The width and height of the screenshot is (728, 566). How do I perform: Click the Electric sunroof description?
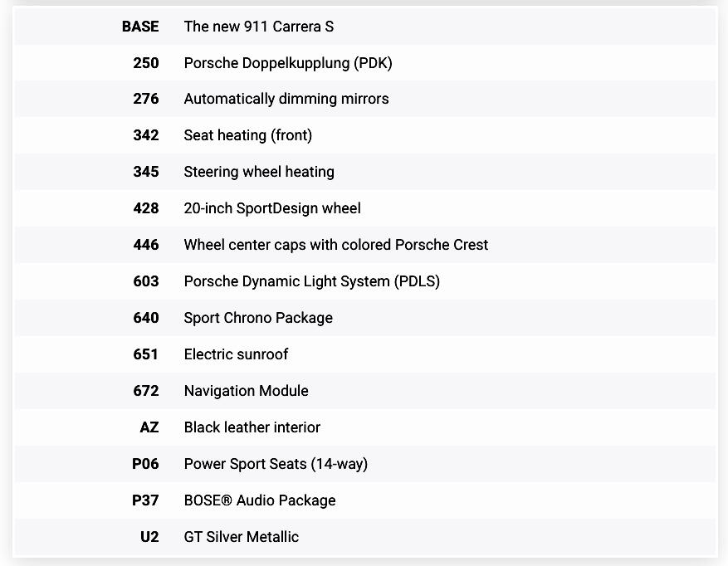pos(237,354)
